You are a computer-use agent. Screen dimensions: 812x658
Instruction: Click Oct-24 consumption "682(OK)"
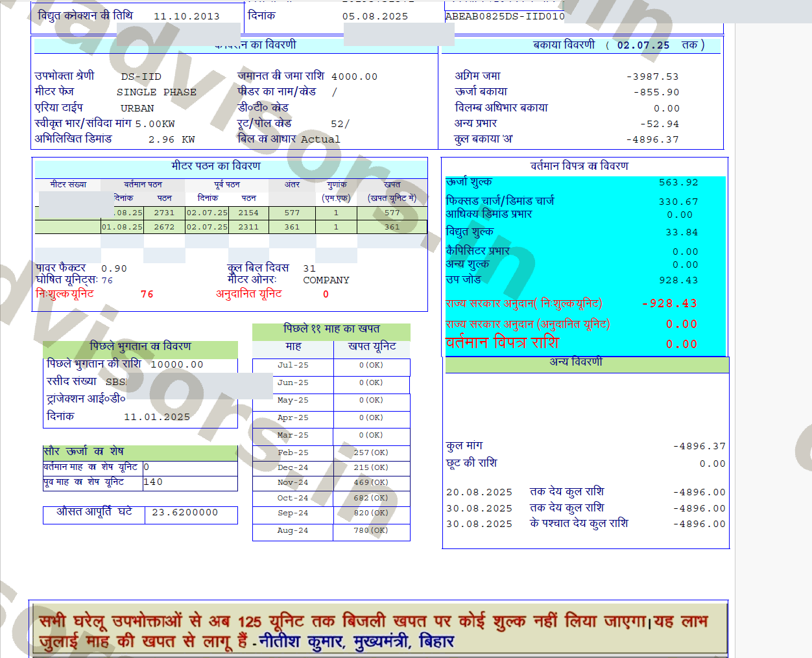pos(371,499)
